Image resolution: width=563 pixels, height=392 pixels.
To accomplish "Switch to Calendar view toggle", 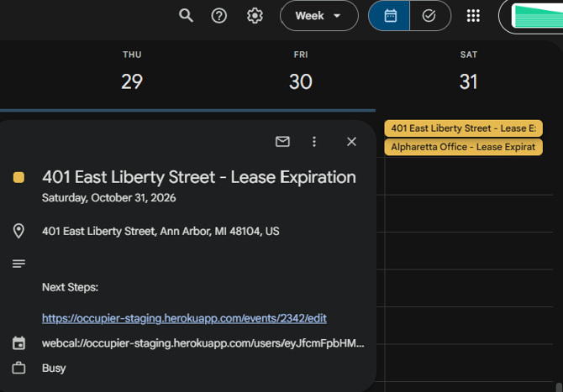I will (x=390, y=16).
